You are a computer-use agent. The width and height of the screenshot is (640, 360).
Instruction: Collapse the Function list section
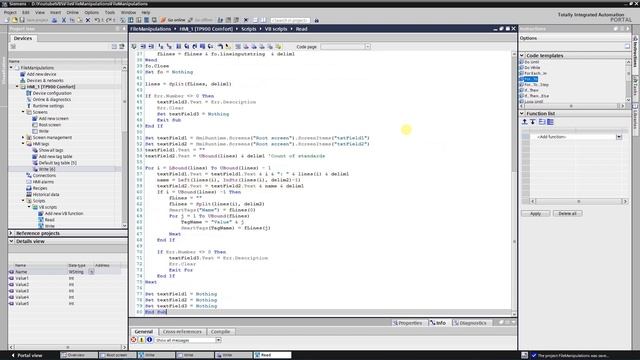coord(522,113)
